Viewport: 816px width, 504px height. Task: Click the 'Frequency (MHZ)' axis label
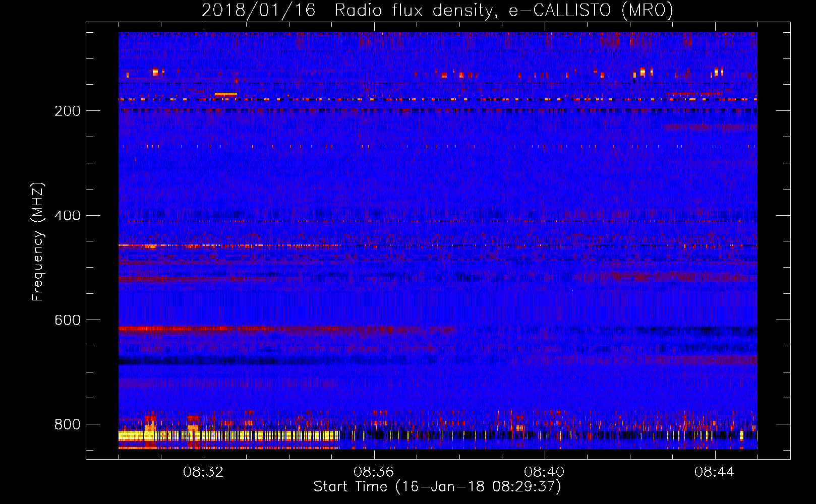point(38,242)
